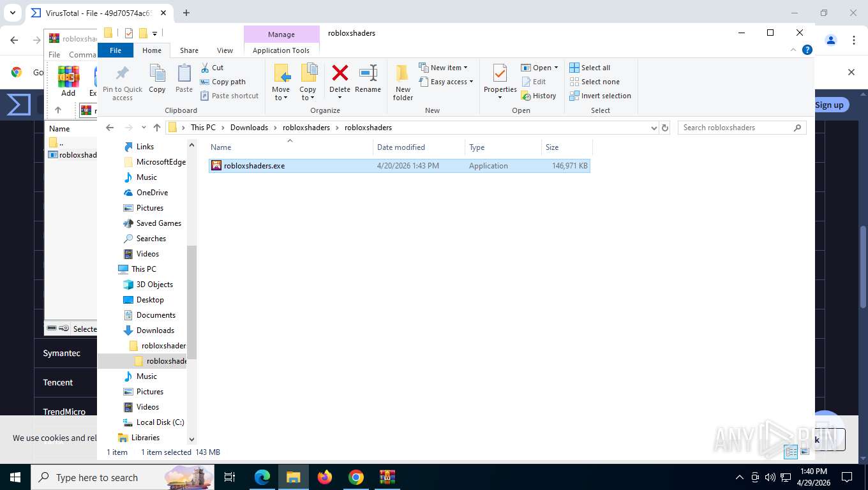Open Chrome from the taskbar
Screen dimensions: 868x490
[356, 477]
